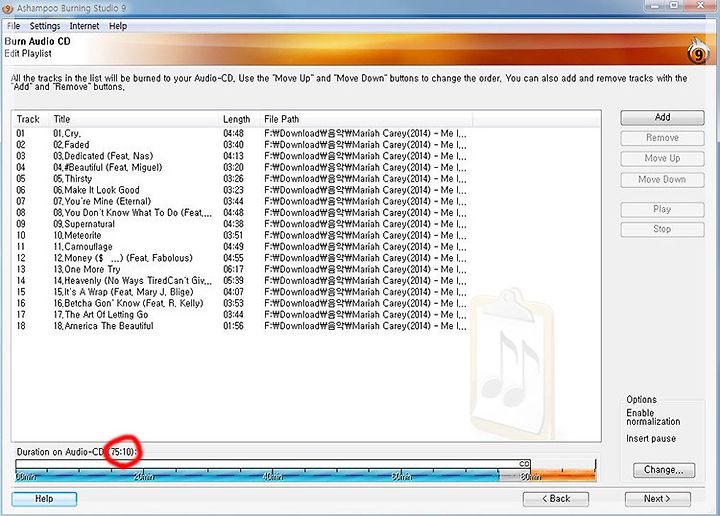Viewport: 720px width, 516px height.
Task: Click the file path in the track 18 row
Action: click(x=365, y=326)
